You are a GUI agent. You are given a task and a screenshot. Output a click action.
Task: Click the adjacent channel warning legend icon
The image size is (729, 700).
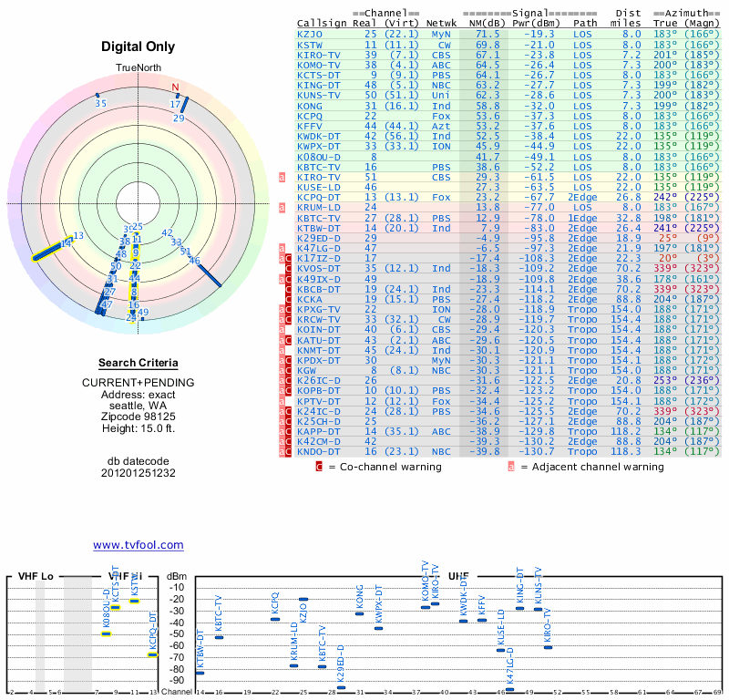pyautogui.click(x=511, y=467)
